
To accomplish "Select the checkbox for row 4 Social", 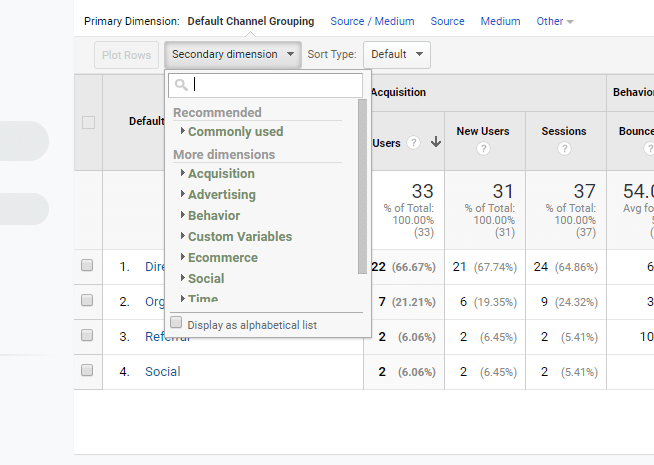I will coord(87,370).
